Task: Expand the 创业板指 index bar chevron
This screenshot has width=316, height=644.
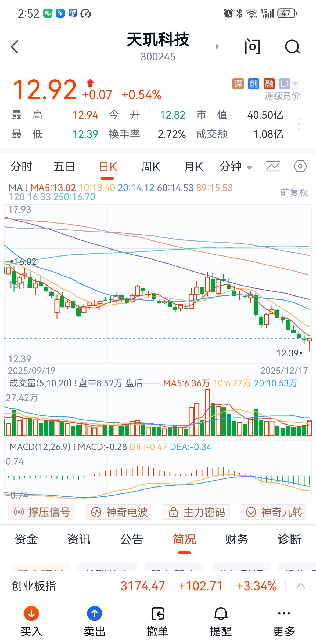Action: coord(301,586)
